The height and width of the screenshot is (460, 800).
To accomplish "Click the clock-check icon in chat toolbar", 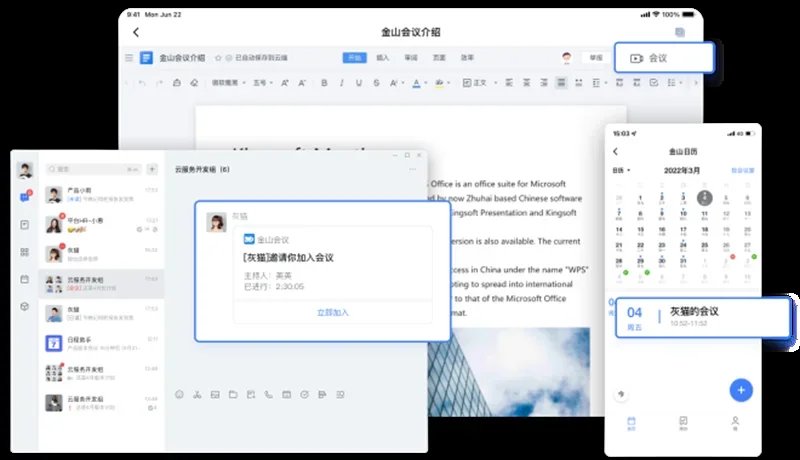I will pyautogui.click(x=304, y=394).
